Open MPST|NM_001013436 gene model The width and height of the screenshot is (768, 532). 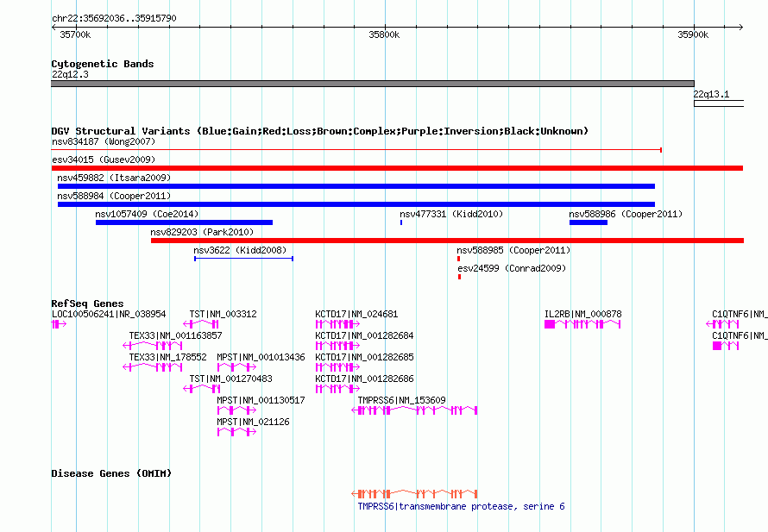pyautogui.click(x=236, y=367)
